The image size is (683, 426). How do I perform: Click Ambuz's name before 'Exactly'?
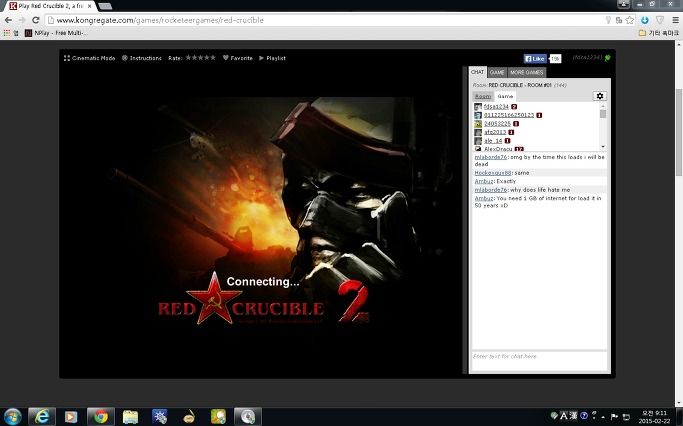pyautogui.click(x=484, y=181)
